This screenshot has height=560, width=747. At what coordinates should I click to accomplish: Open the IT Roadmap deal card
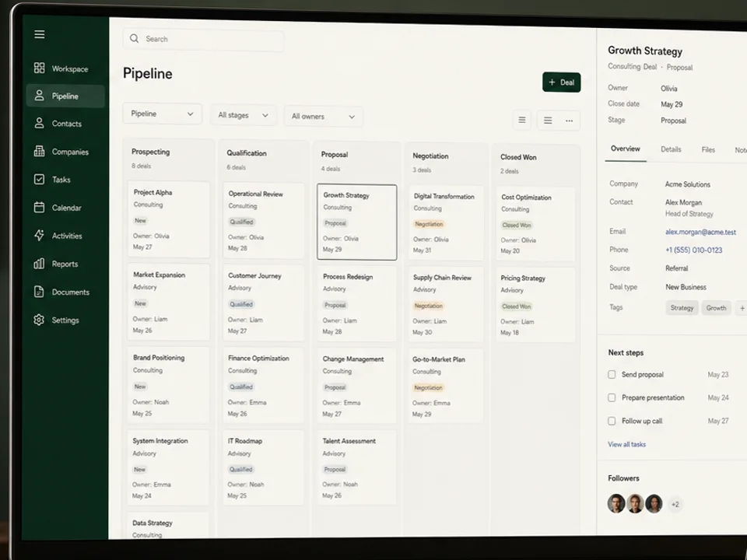[264, 467]
